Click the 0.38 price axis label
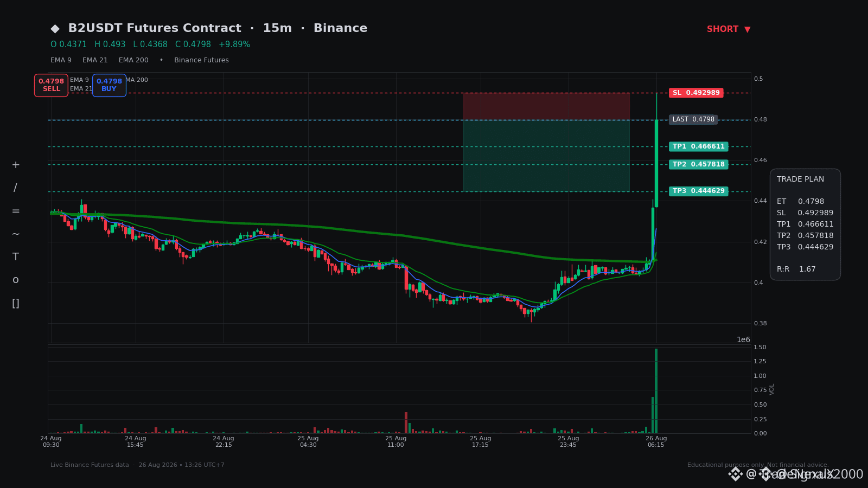The width and height of the screenshot is (868, 488). 761,324
